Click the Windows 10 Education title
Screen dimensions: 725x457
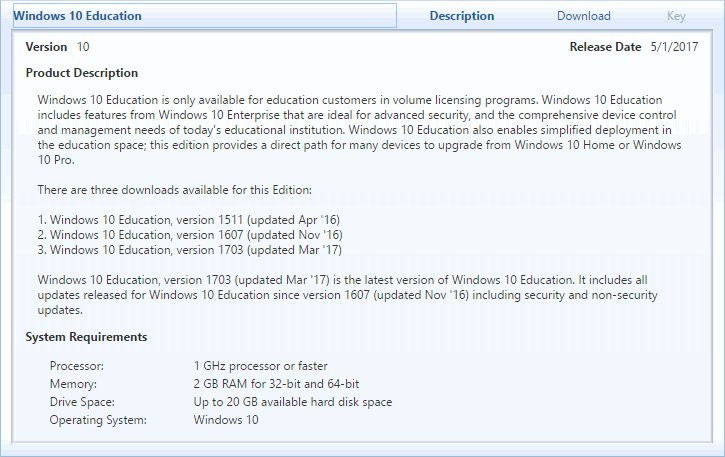pyautogui.click(x=78, y=16)
